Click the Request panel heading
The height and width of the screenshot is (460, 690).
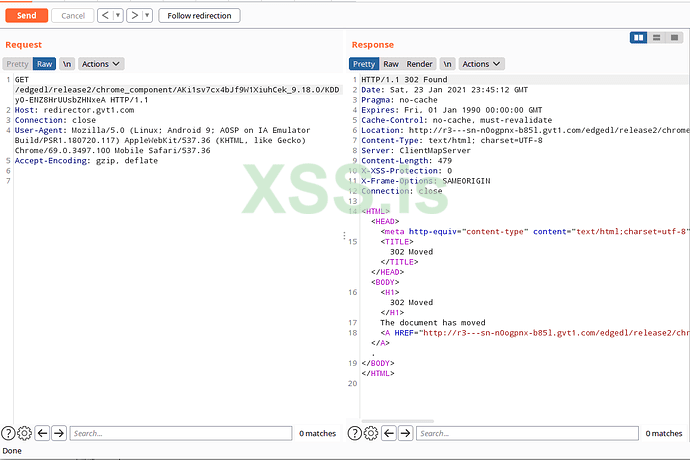click(23, 45)
